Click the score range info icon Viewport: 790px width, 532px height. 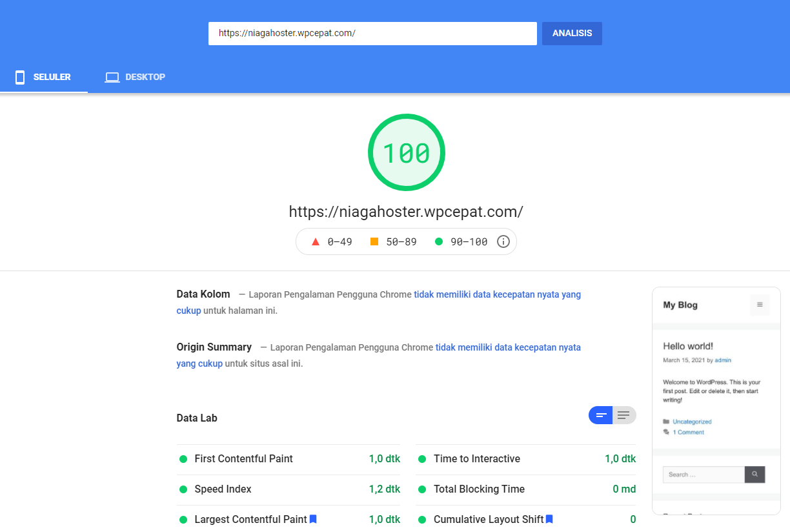pos(503,242)
